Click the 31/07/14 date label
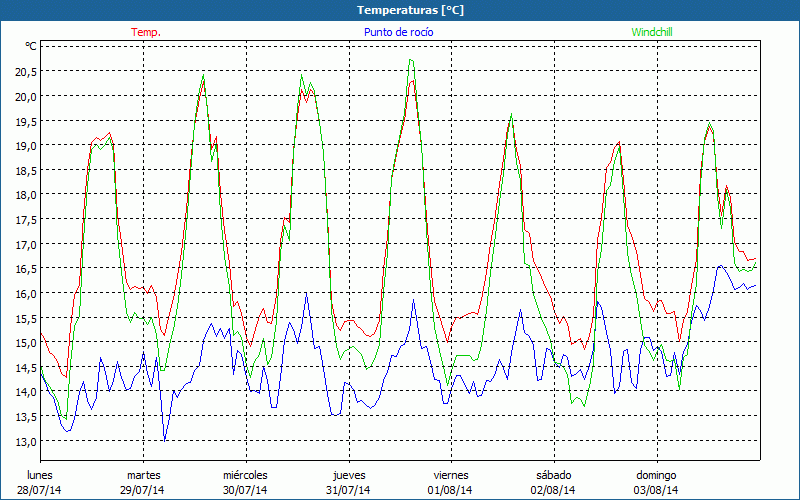Viewport: 800px width, 500px height. point(348,490)
